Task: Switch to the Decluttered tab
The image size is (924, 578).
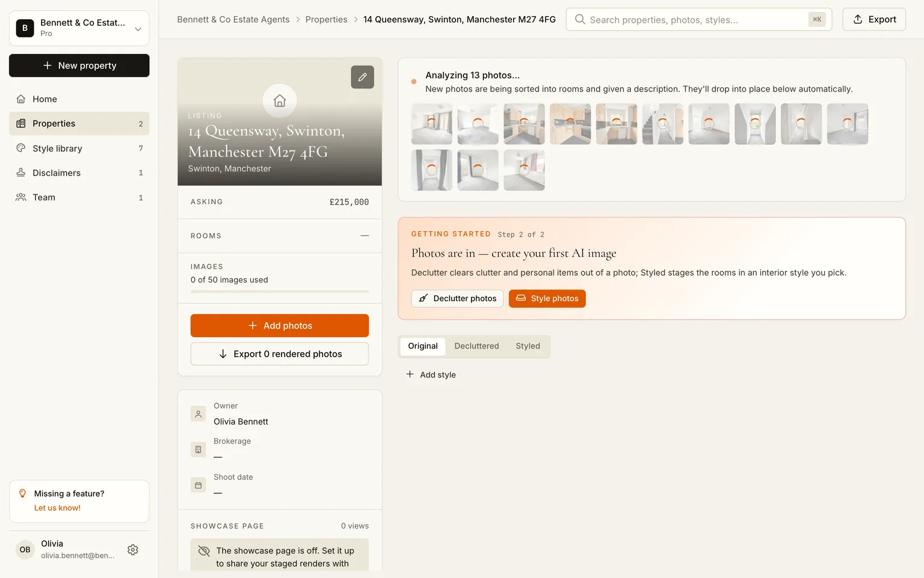Action: (476, 346)
